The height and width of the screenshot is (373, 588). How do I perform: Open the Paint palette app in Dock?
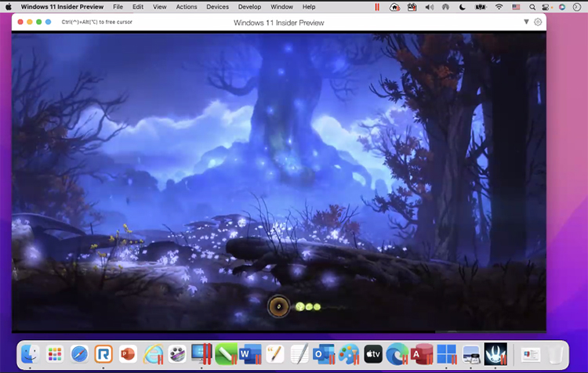[x=348, y=354]
